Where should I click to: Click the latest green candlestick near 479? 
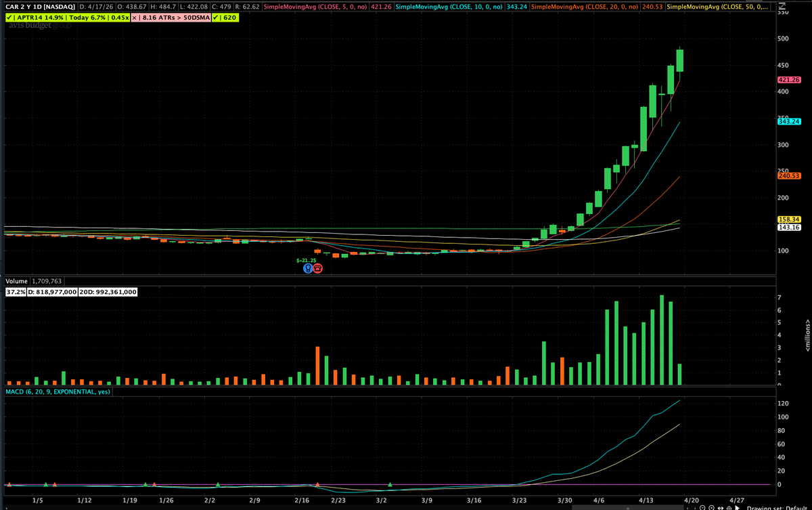[x=679, y=60]
